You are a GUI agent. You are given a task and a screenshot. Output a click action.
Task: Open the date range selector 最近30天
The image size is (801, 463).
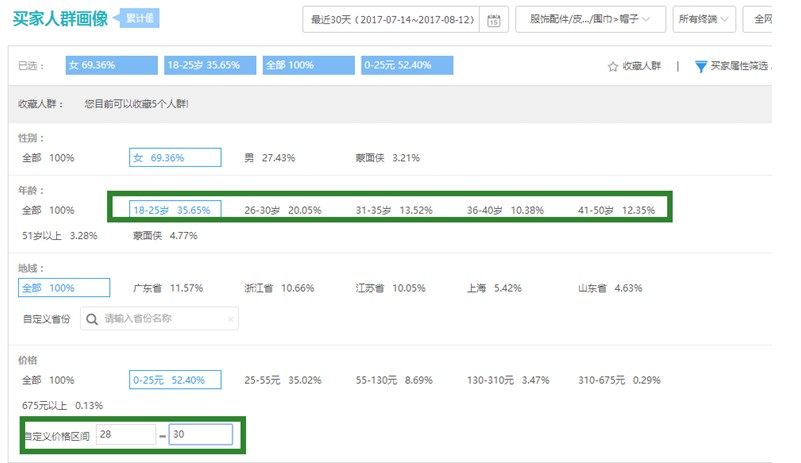pos(391,19)
